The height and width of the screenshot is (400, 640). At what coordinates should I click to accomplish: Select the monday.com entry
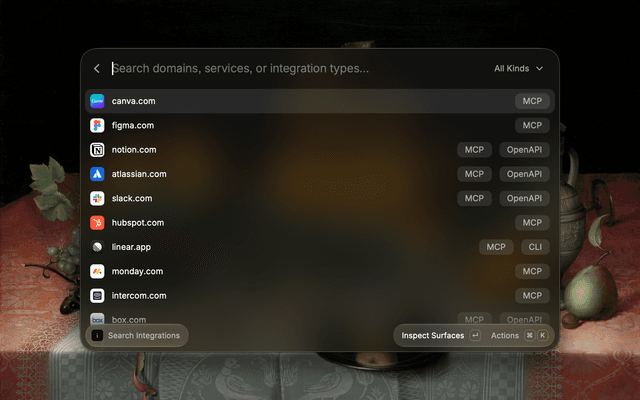[320, 271]
